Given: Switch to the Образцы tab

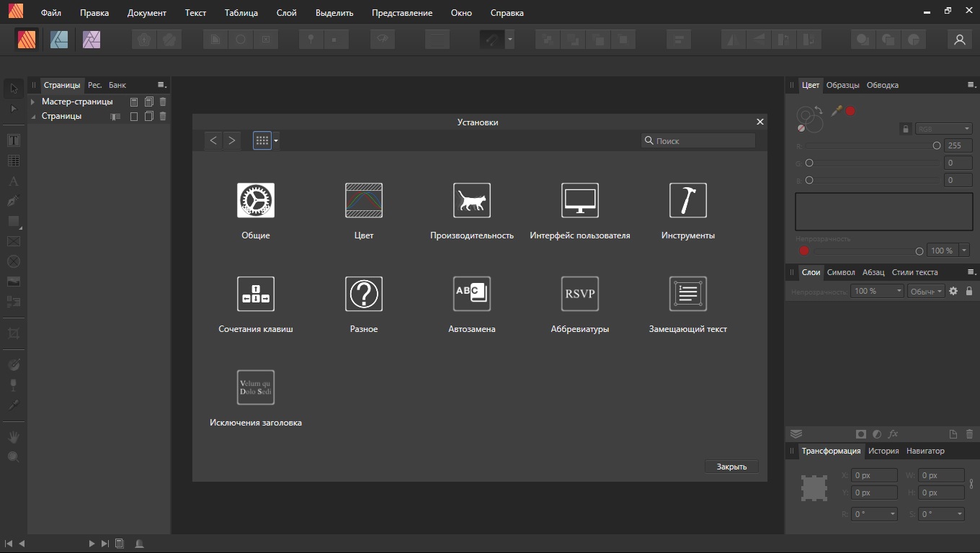Looking at the screenshot, I should point(842,85).
